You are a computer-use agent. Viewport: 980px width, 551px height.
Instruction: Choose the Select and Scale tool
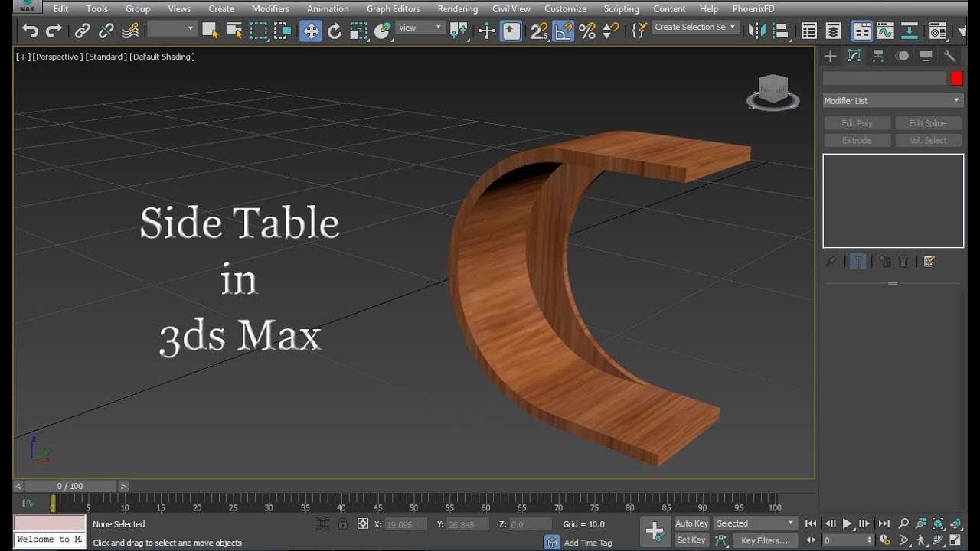358,31
